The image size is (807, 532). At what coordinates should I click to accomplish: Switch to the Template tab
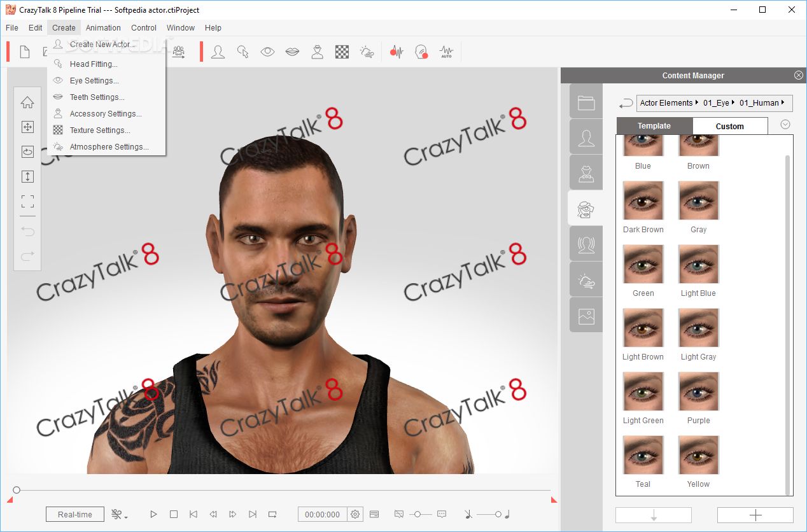pos(654,126)
